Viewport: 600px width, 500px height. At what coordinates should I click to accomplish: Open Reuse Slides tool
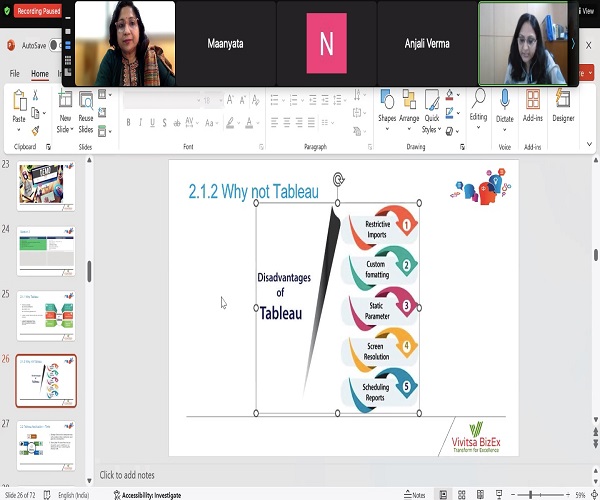[86, 100]
